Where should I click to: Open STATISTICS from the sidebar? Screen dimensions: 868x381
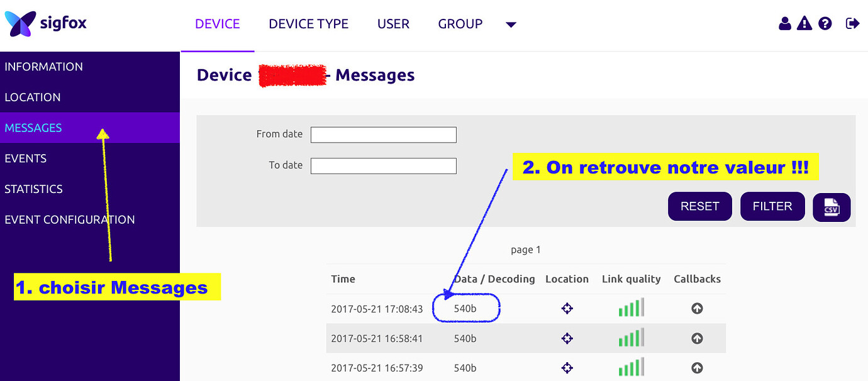tap(34, 189)
